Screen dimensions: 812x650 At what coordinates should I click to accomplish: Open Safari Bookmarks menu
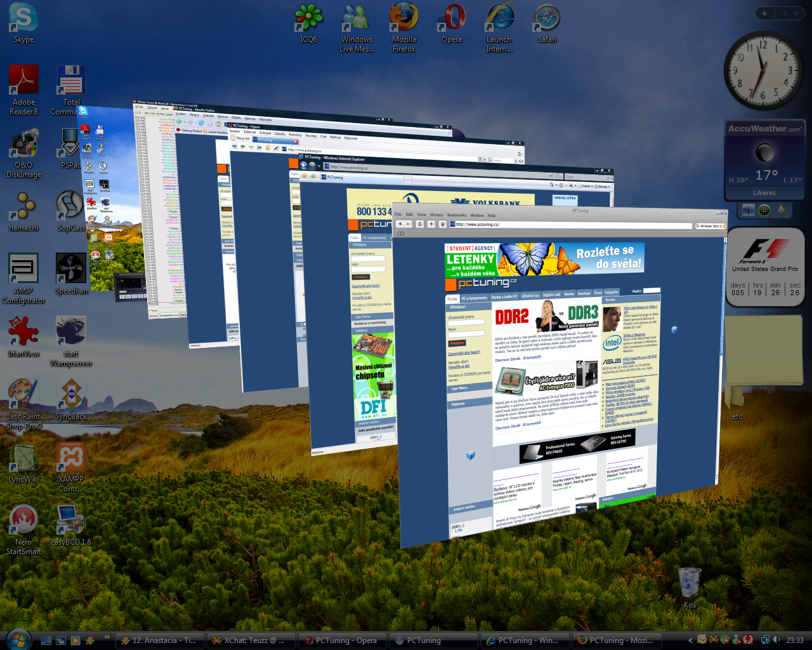coord(457,215)
